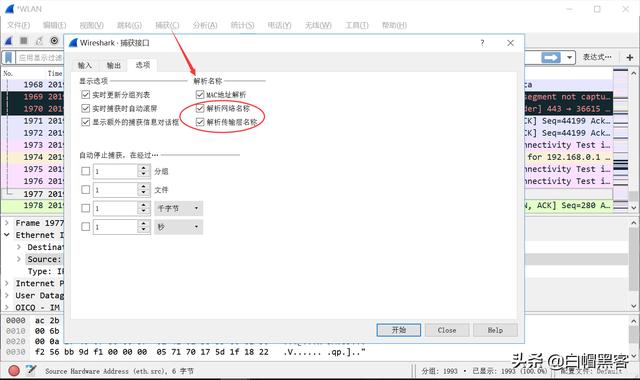Click the Help button in capture dialog

[x=495, y=330]
